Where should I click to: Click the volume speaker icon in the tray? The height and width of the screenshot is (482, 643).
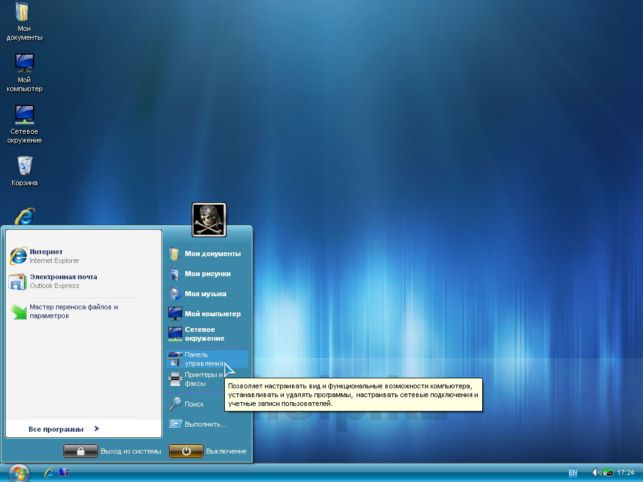597,473
